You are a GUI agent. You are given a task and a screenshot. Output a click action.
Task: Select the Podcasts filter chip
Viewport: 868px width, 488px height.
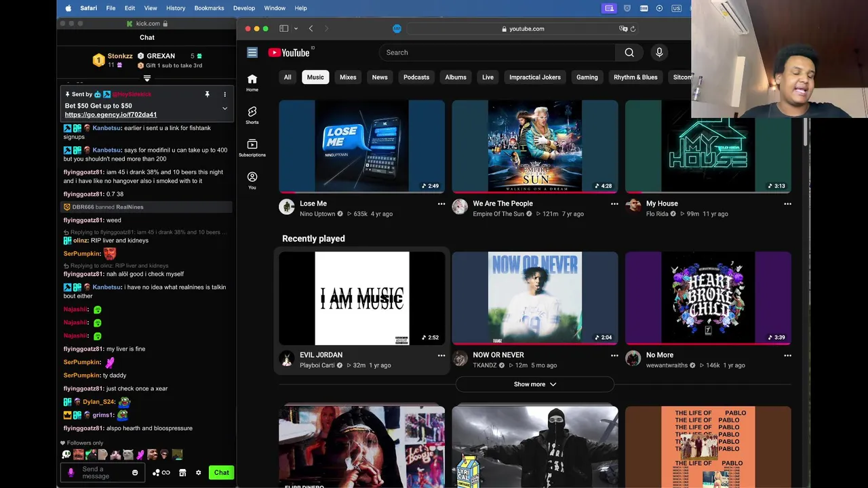pyautogui.click(x=416, y=77)
